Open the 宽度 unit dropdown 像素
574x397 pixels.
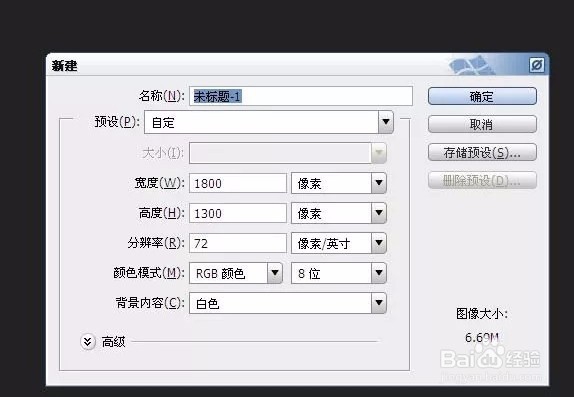click(x=339, y=183)
